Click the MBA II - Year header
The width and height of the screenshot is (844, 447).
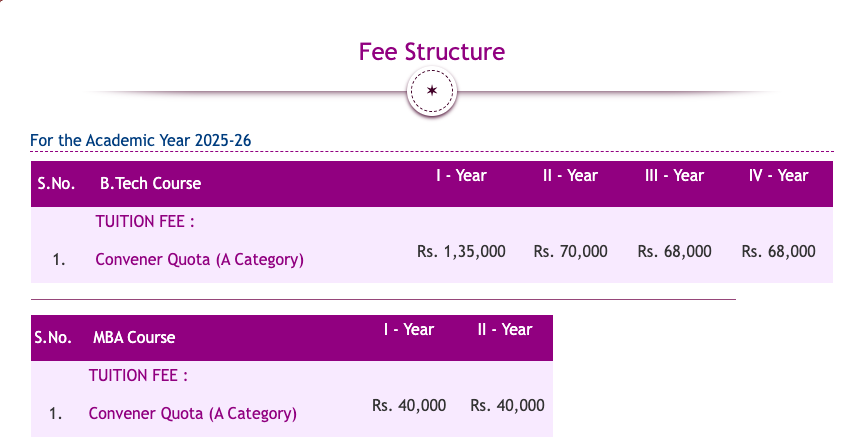505,330
